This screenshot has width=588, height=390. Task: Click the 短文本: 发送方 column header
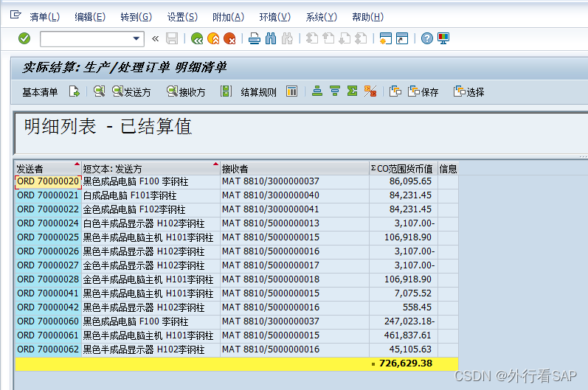click(x=151, y=169)
